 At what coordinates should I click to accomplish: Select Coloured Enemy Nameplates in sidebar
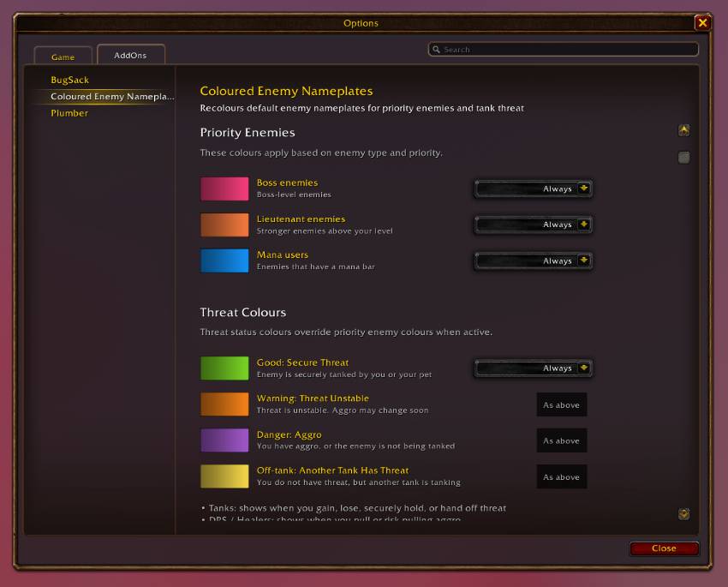112,97
